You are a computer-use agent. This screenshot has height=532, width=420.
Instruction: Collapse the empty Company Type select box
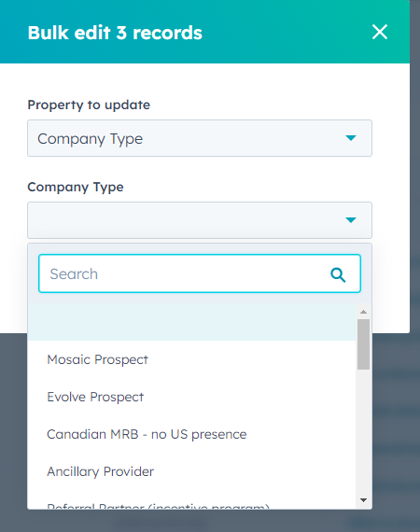200,220
